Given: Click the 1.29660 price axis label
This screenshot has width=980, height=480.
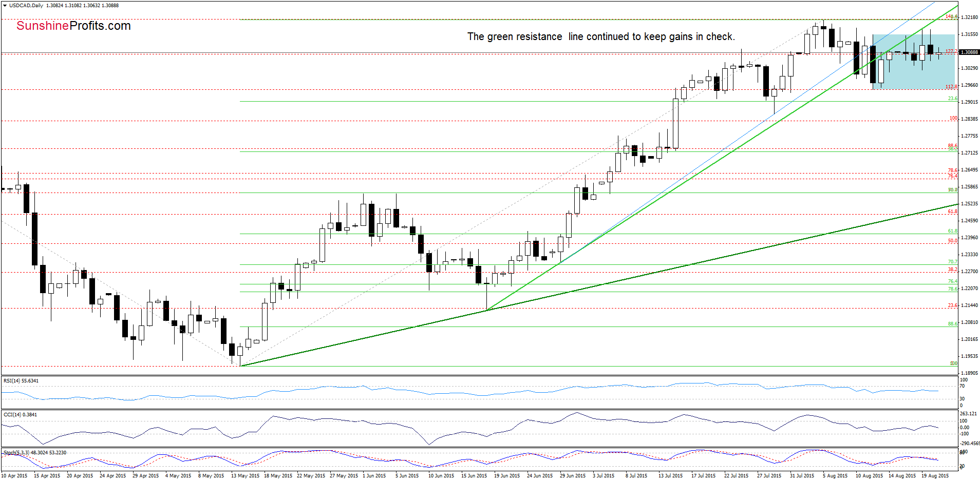Looking at the screenshot, I should coord(969,85).
